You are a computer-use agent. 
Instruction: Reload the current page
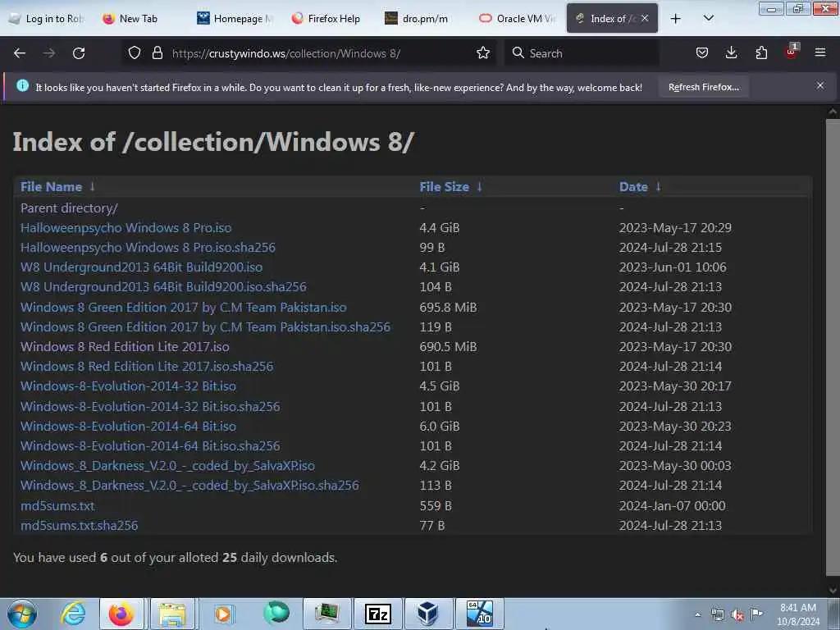[79, 53]
